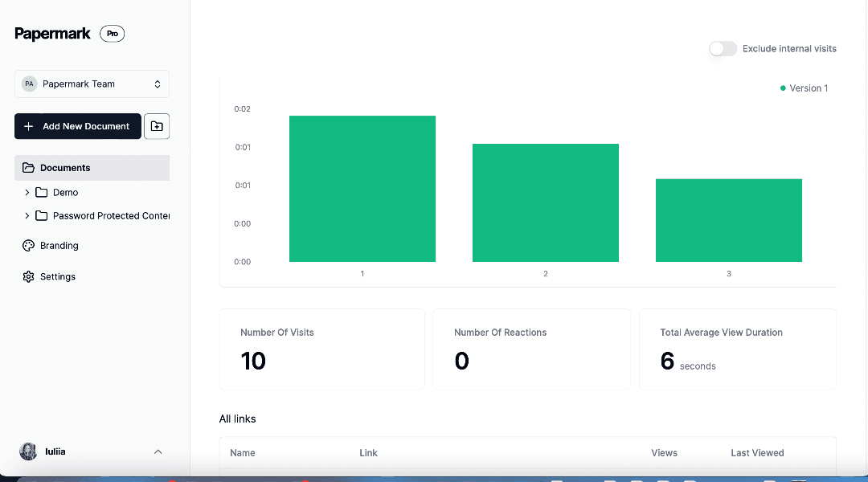868x482 pixels.
Task: Click the Views column header
Action: [x=664, y=453]
